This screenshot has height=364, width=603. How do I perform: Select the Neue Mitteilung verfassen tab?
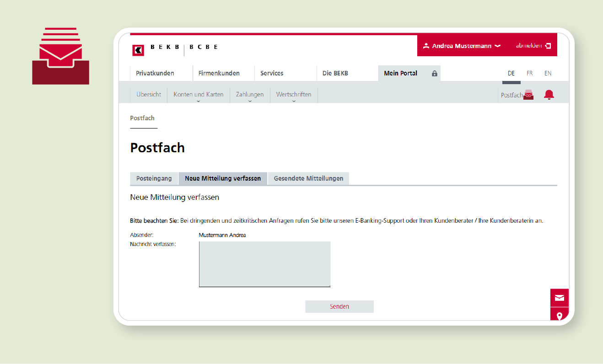point(223,178)
